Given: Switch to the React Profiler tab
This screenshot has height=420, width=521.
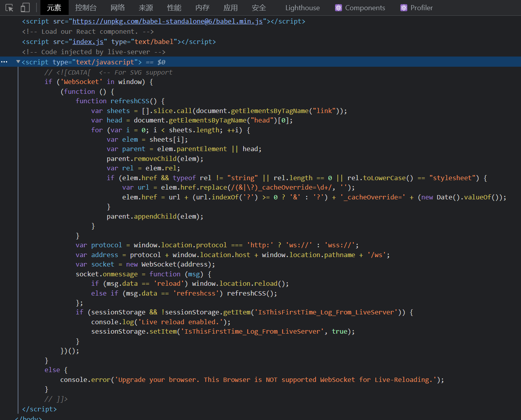Looking at the screenshot, I should (x=417, y=8).
